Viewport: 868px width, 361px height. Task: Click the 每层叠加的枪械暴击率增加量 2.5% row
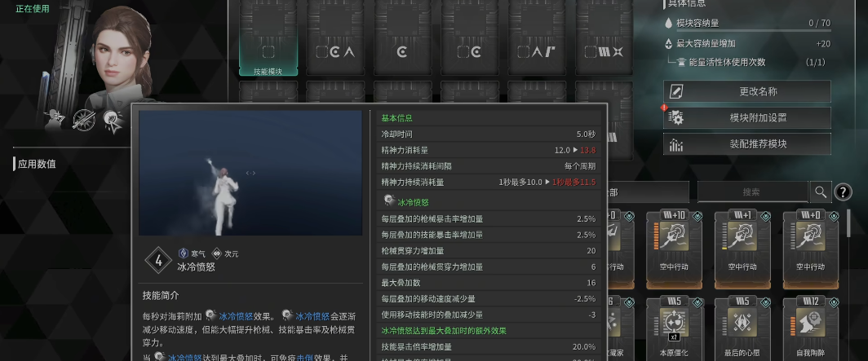(x=489, y=219)
